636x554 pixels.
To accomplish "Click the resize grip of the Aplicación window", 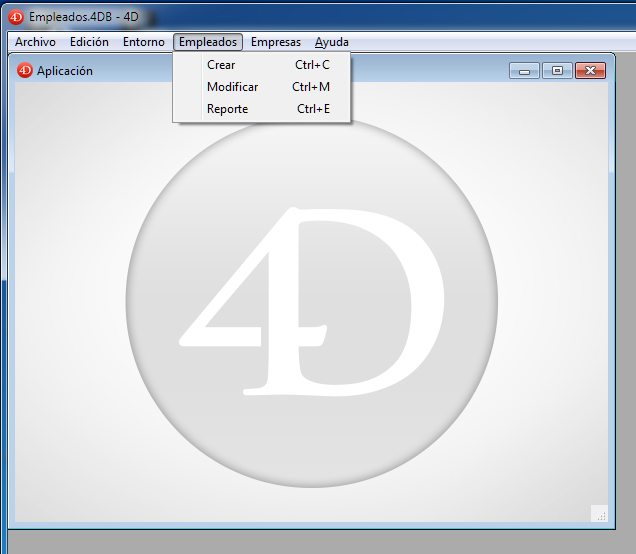I will 599,514.
